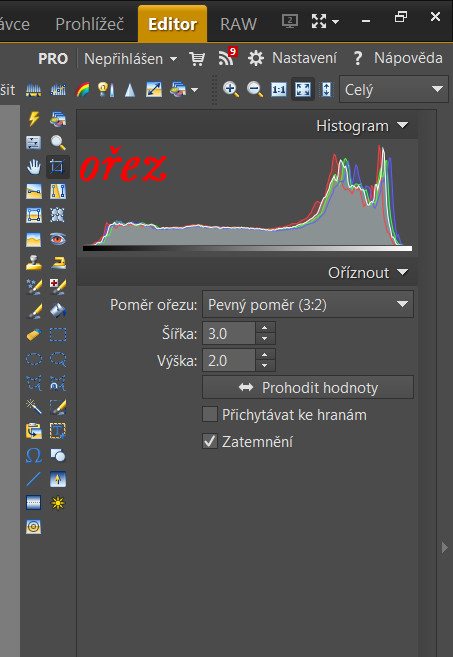Decrease Výška with down arrow

click(x=265, y=366)
